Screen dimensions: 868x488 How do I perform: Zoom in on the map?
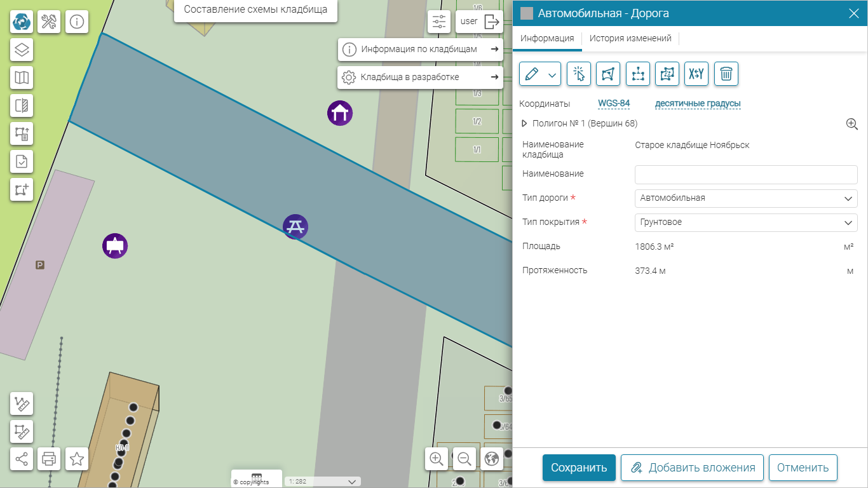click(437, 458)
